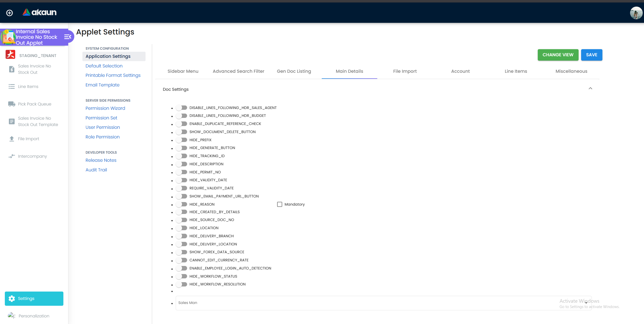The width and height of the screenshot is (644, 324).
Task: Toggle the HIDE_PERMIT_NO switch
Action: [182, 172]
